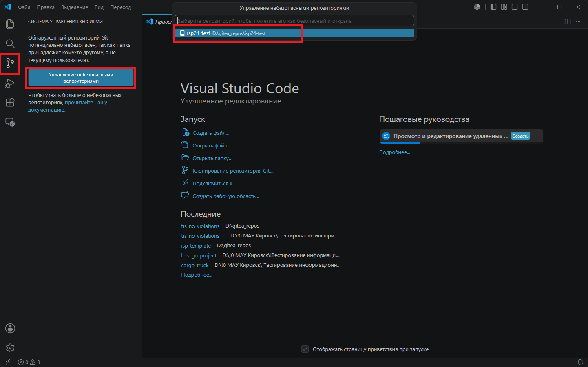Screen dimensions: 588x367
Task: Click Создать рабочую область... link
Action: pos(225,196)
